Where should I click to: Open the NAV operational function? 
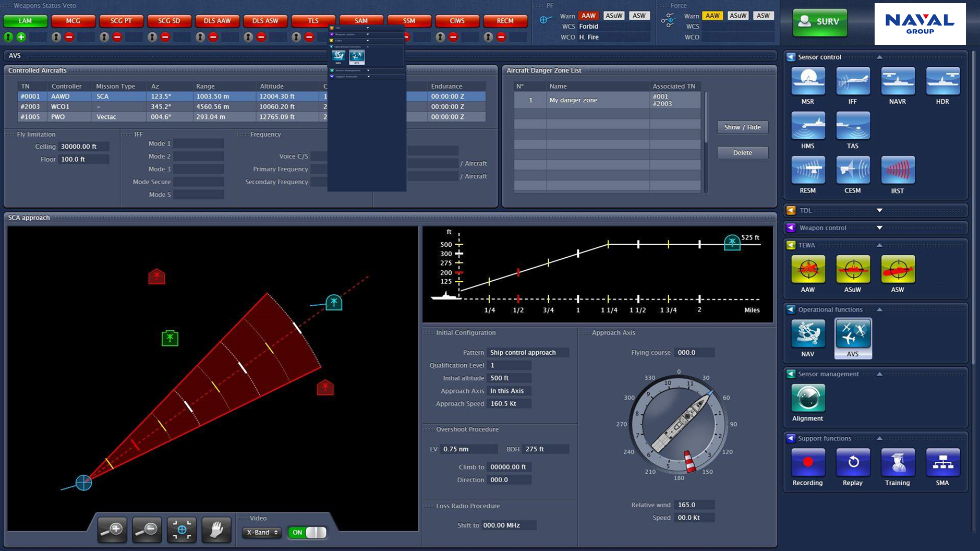click(807, 334)
